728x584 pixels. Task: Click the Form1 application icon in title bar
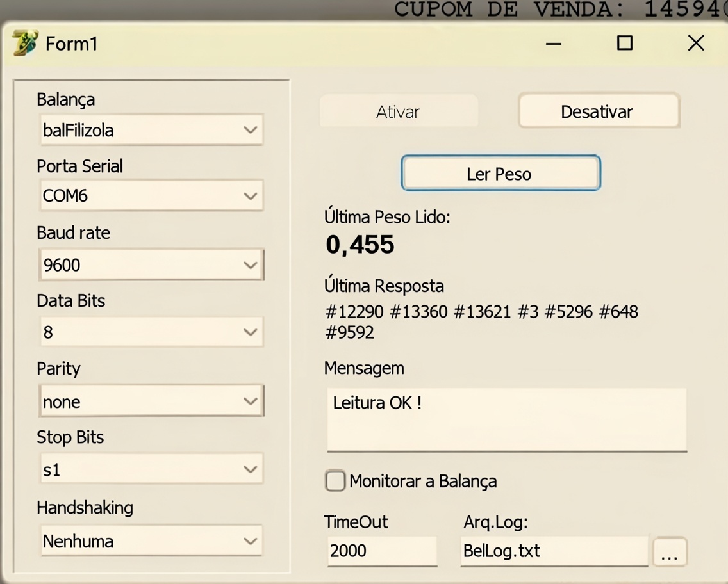pyautogui.click(x=25, y=44)
